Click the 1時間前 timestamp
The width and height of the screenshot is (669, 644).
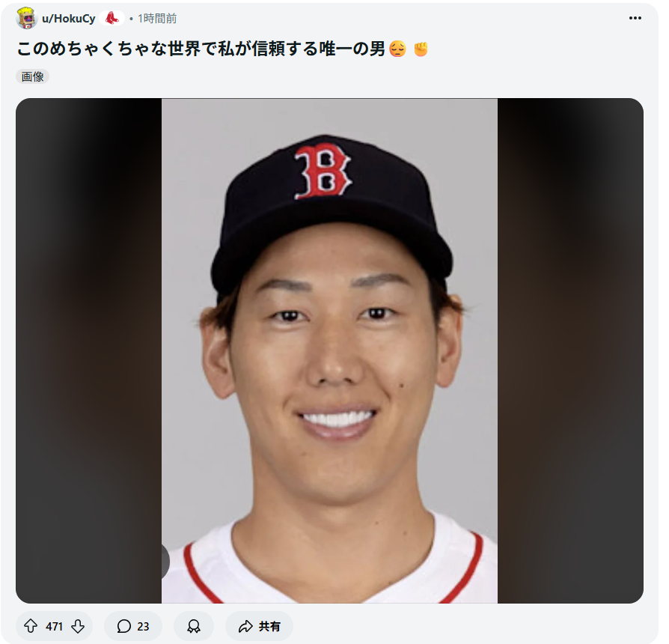click(x=157, y=19)
